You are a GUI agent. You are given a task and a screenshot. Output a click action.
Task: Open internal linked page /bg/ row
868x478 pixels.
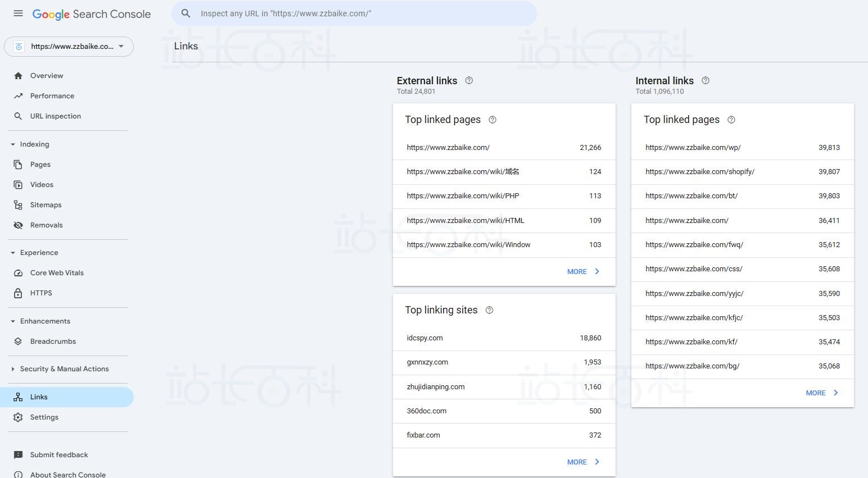743,366
